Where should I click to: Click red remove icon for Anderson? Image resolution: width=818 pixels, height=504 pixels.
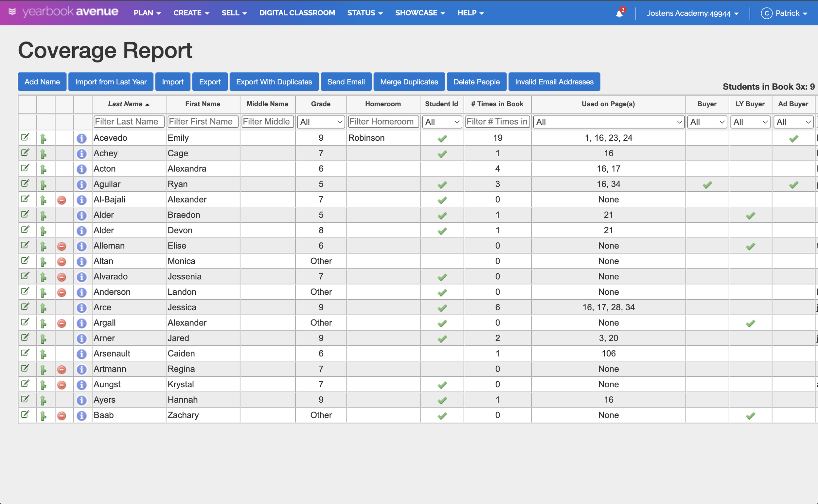pos(62,292)
